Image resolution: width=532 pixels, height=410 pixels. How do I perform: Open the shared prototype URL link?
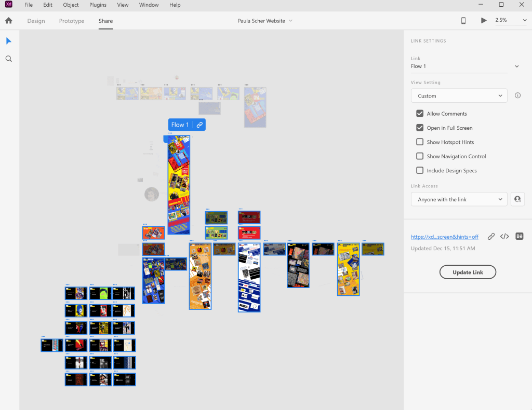[x=444, y=237]
